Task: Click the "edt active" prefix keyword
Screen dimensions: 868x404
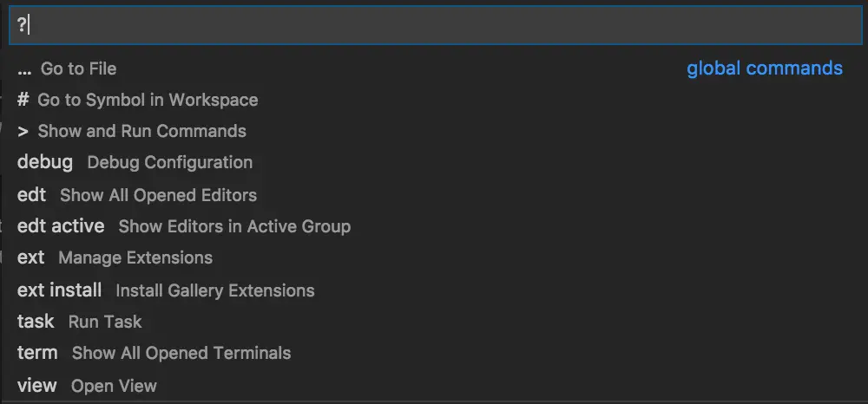Action: point(61,226)
